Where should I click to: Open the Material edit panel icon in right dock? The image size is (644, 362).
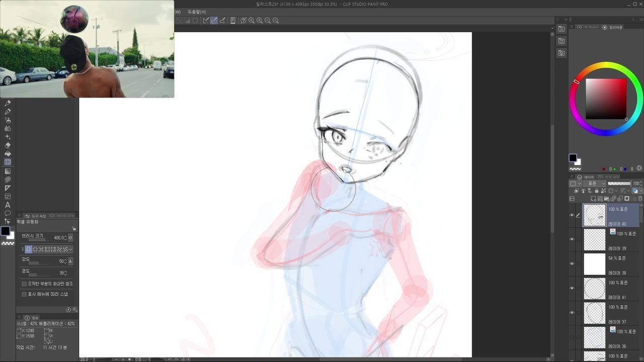(561, 41)
